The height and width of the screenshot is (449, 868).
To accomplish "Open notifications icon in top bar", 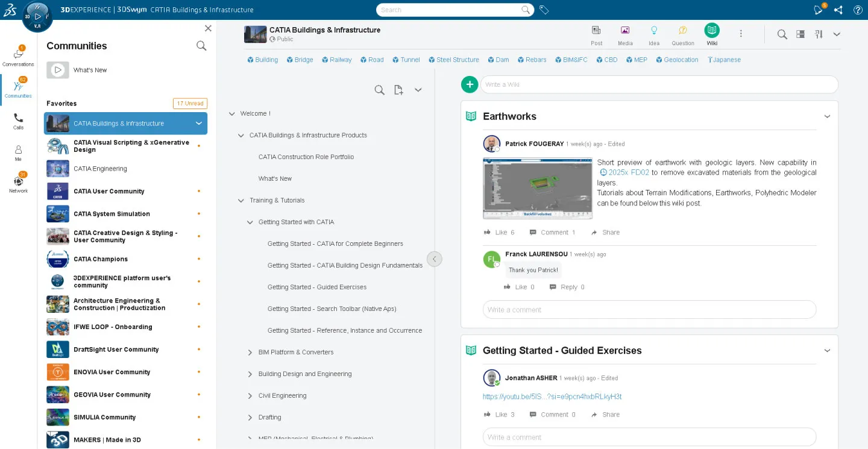I will tap(819, 10).
